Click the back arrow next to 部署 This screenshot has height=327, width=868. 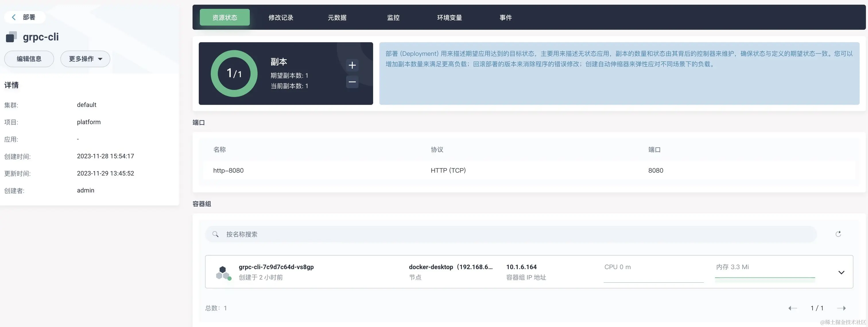point(13,17)
